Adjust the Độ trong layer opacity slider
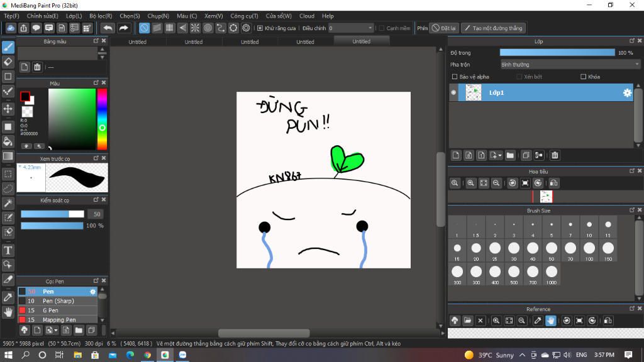 click(x=557, y=53)
